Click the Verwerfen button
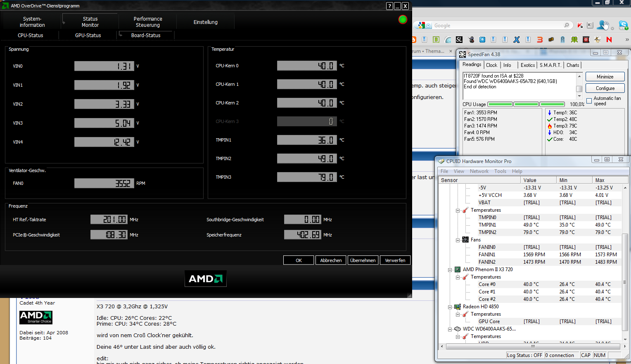Image resolution: width=631 pixels, height=364 pixels. tap(395, 260)
